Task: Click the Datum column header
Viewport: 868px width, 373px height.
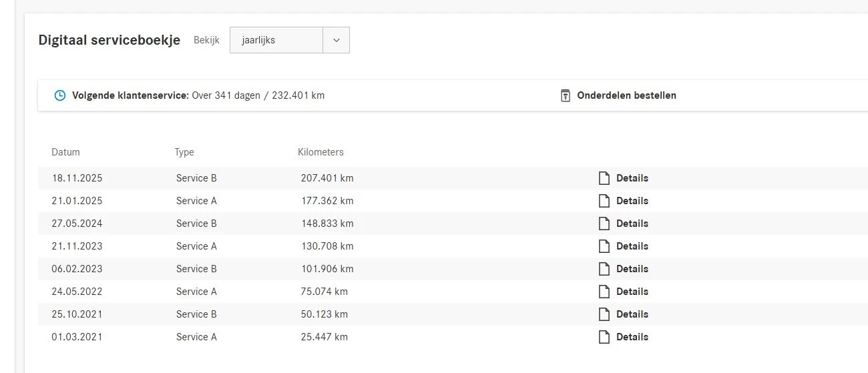Action: point(65,152)
